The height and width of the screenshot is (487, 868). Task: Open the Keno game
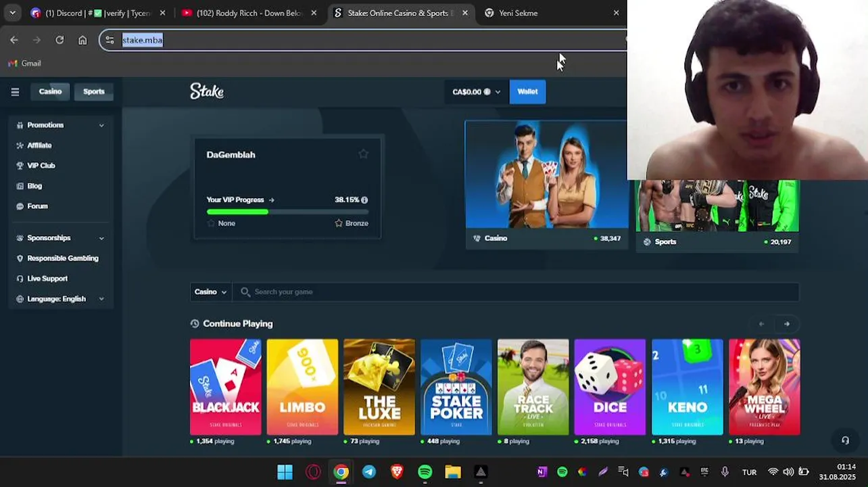(x=687, y=387)
